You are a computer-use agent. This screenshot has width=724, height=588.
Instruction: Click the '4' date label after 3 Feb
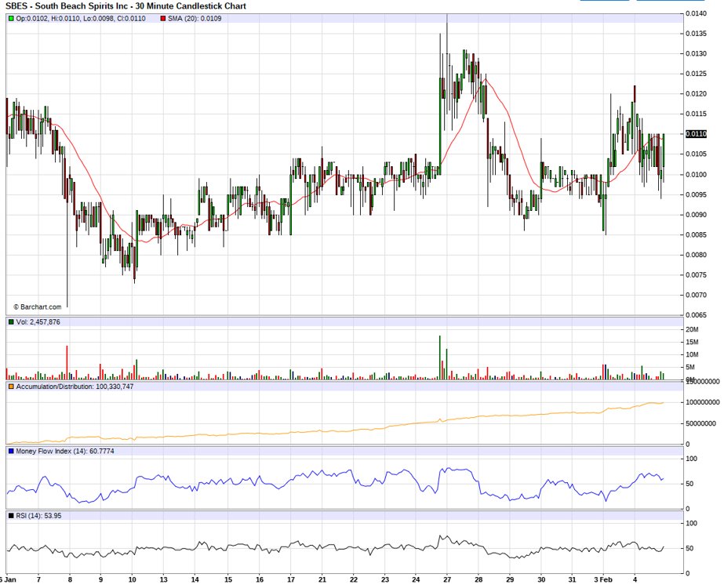click(635, 579)
